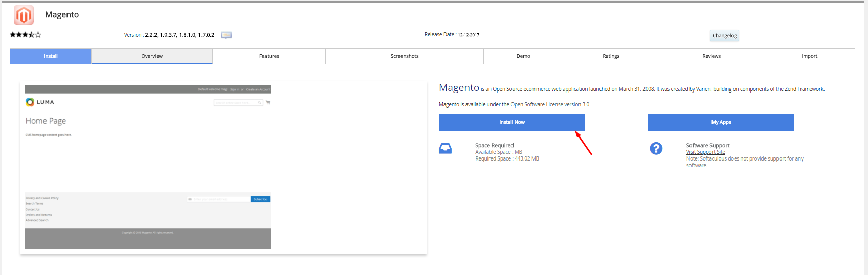
Task: Click the Luma logo in the preview screenshot
Action: pos(40,102)
